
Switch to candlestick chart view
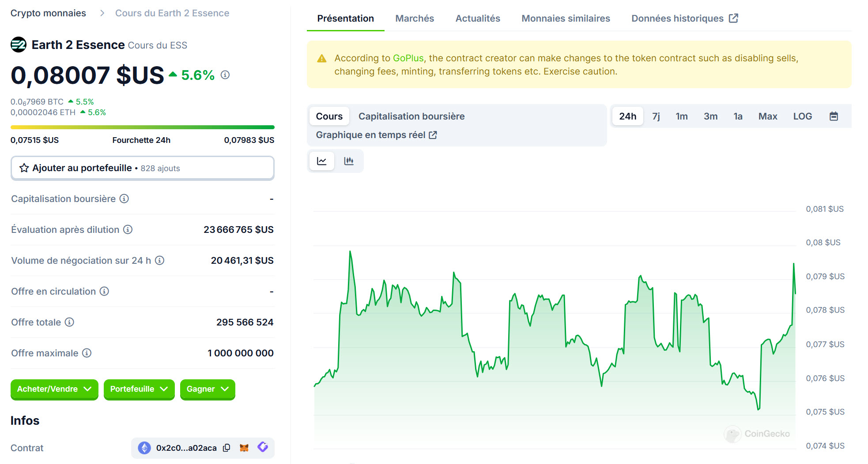349,161
